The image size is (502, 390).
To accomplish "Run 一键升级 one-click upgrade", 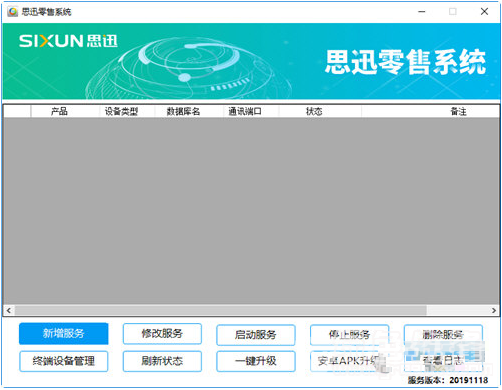I will tap(256, 361).
